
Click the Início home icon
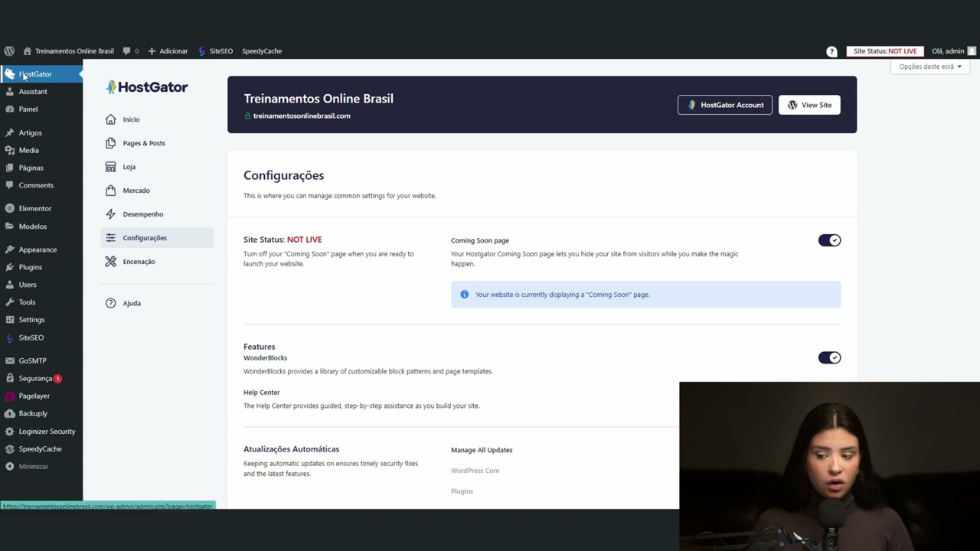111,119
